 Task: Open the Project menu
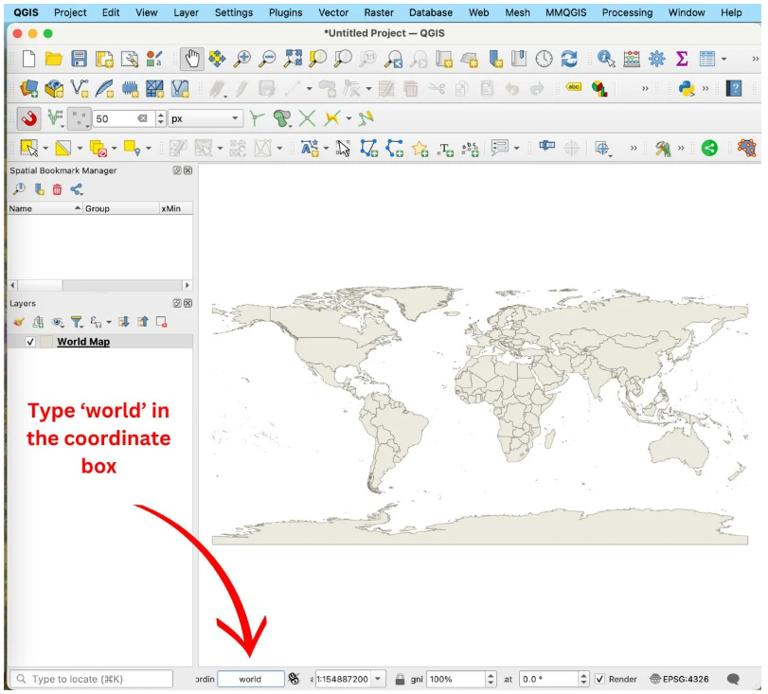coord(70,12)
